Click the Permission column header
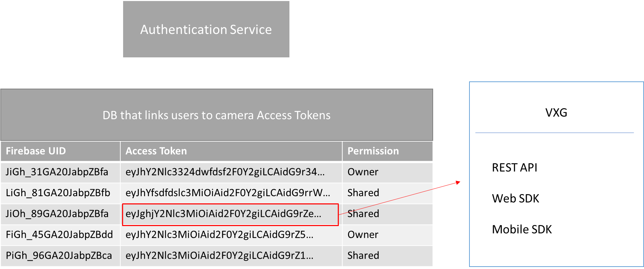 point(373,151)
